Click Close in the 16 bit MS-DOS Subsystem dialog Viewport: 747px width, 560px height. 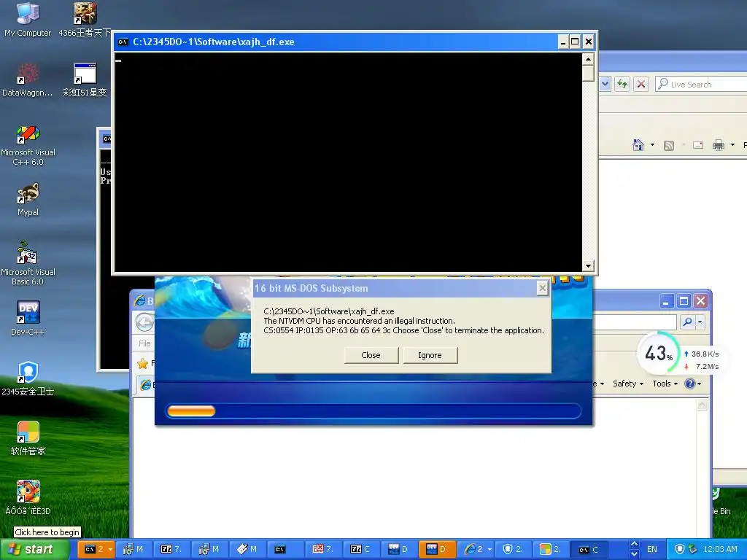371,355
